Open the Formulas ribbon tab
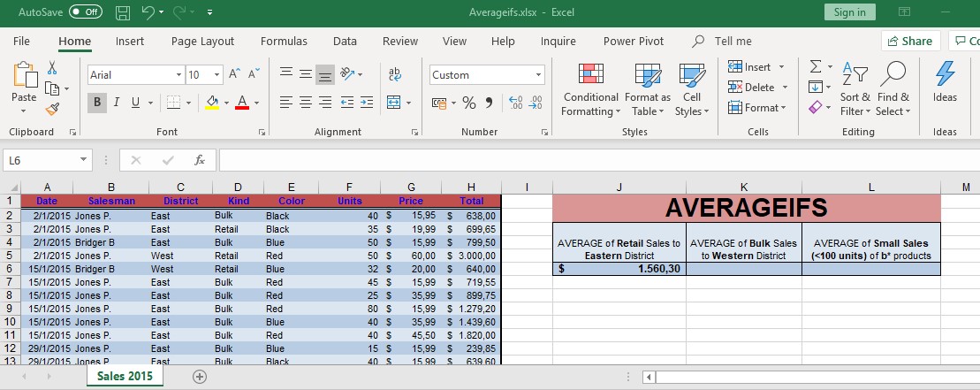This screenshot has height=390, width=980. coord(284,41)
